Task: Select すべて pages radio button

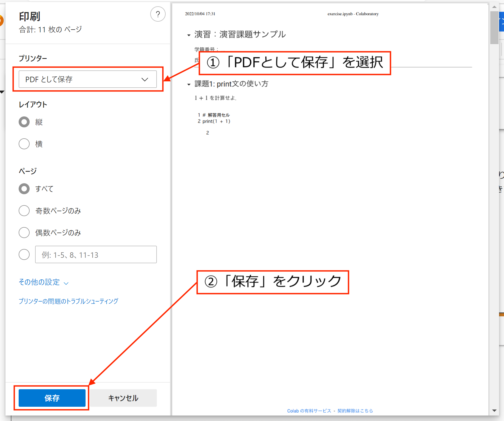Action: (24, 189)
